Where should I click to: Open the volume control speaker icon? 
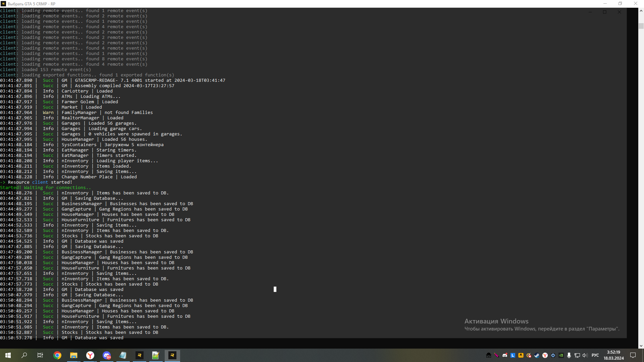(x=585, y=355)
